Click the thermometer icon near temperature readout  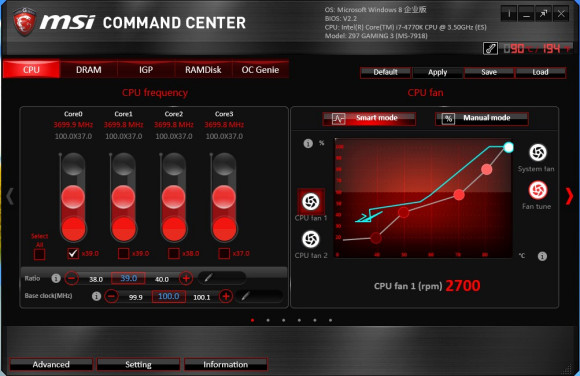pos(490,48)
